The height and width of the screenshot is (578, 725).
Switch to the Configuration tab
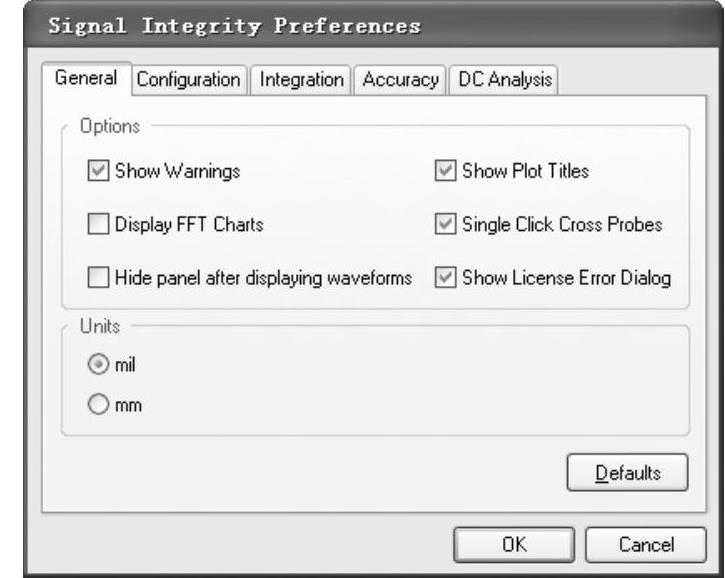[189, 80]
